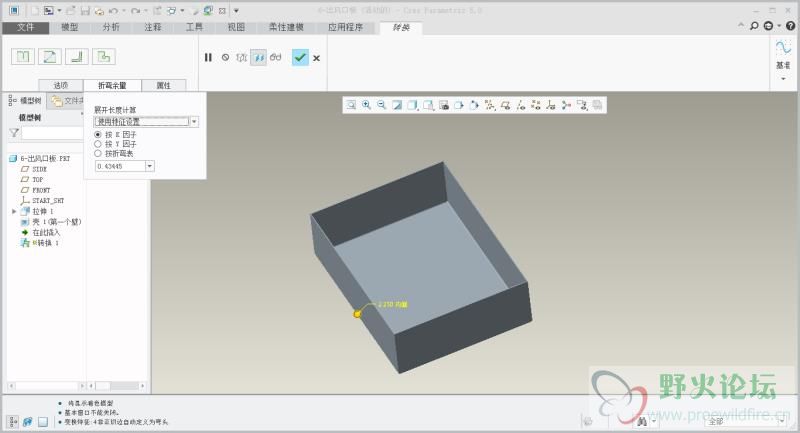Cancel the feature with the X icon

click(x=317, y=58)
